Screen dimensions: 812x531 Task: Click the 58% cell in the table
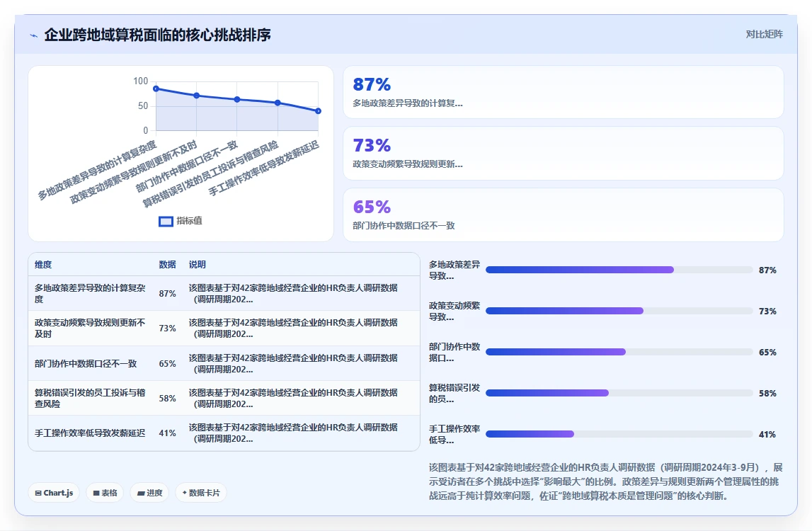167,399
